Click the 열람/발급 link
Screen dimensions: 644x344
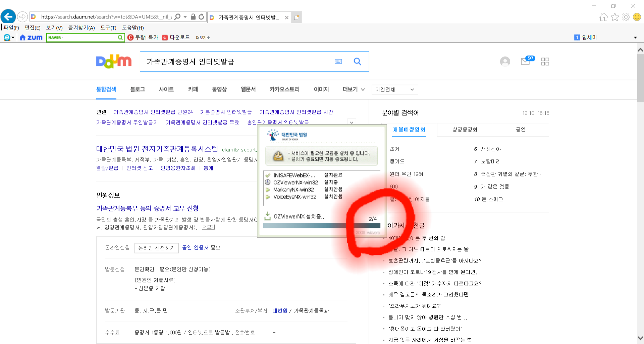[107, 168]
